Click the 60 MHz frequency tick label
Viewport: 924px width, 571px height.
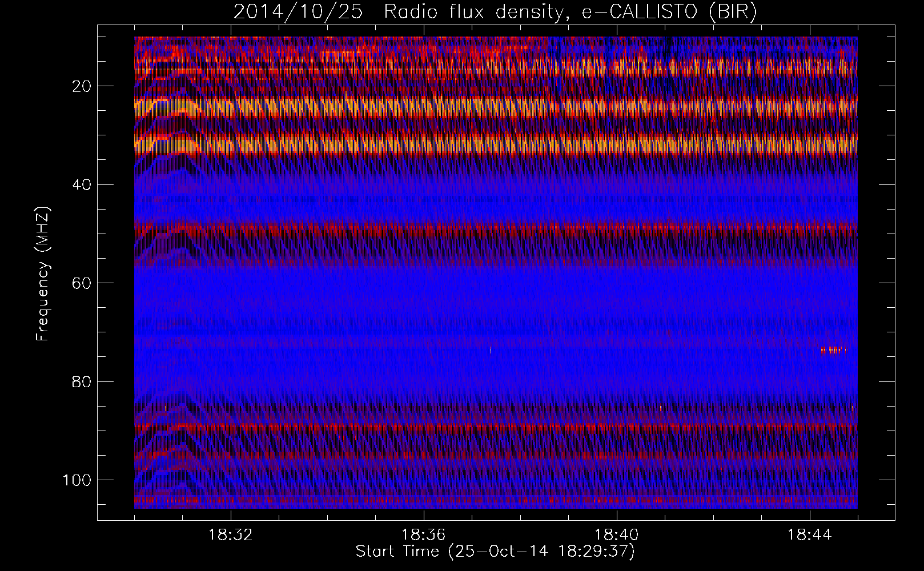[x=82, y=283]
